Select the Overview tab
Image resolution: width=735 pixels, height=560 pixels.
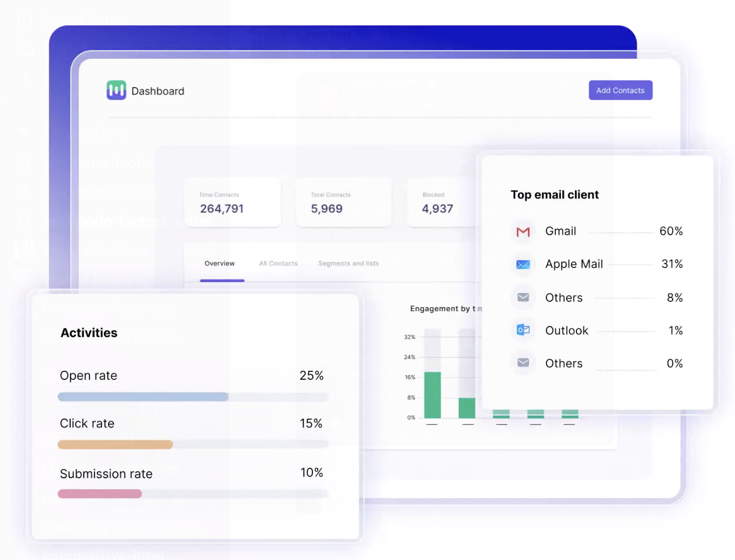click(219, 263)
